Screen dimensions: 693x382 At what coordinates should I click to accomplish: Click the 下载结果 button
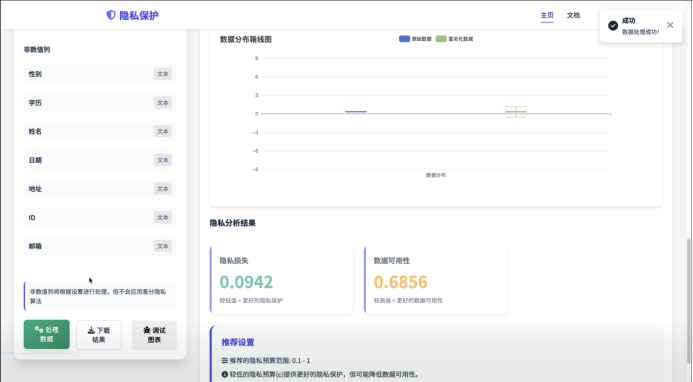(x=99, y=335)
